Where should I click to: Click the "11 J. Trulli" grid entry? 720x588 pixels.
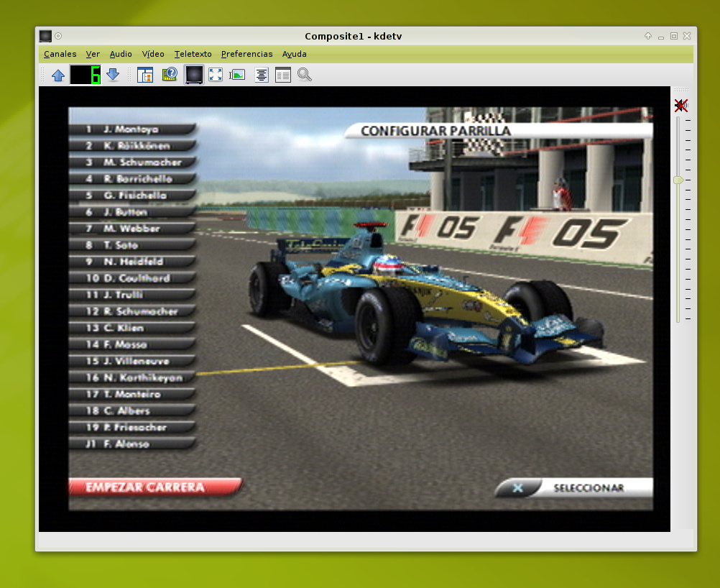132,295
